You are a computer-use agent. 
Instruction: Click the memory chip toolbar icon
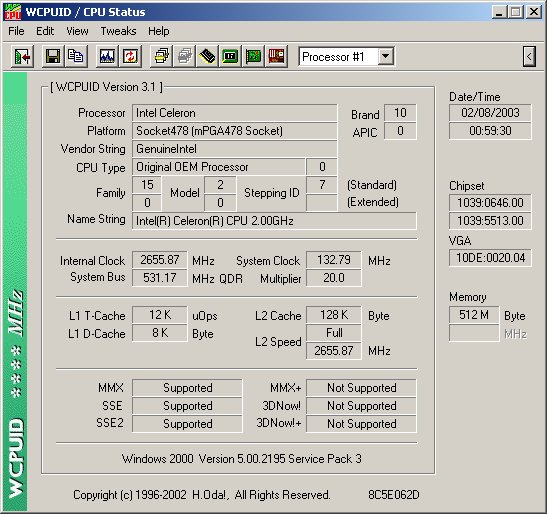pos(207,56)
